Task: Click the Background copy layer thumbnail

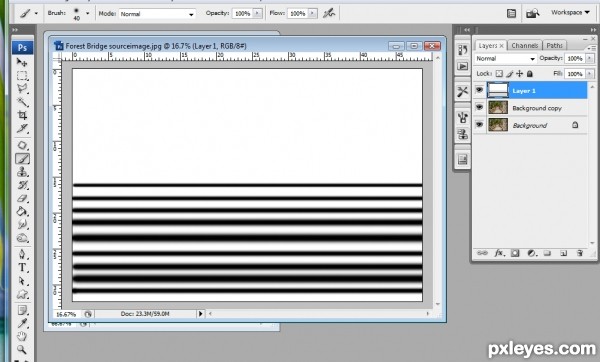Action: [498, 108]
